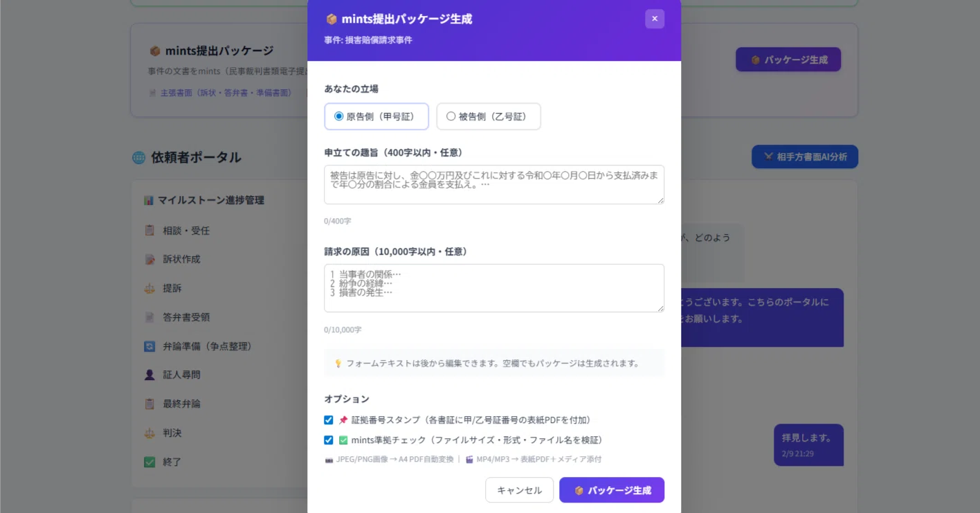Click 0/400字 character counter

coord(338,221)
